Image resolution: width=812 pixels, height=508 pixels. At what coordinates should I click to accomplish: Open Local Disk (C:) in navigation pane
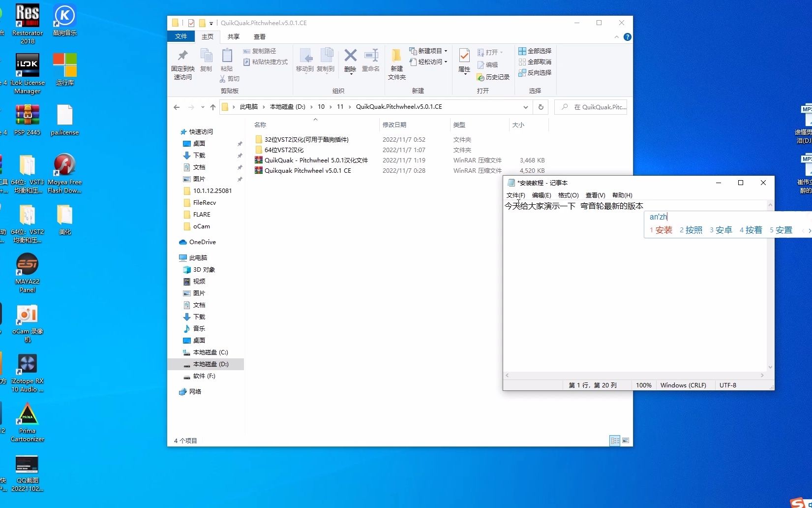[210, 352]
